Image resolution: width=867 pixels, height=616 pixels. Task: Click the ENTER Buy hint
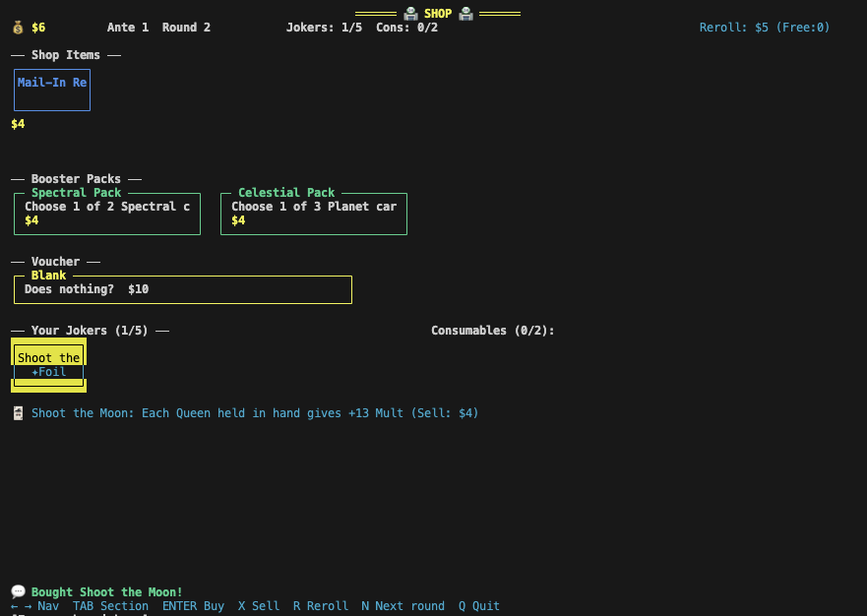(194, 605)
